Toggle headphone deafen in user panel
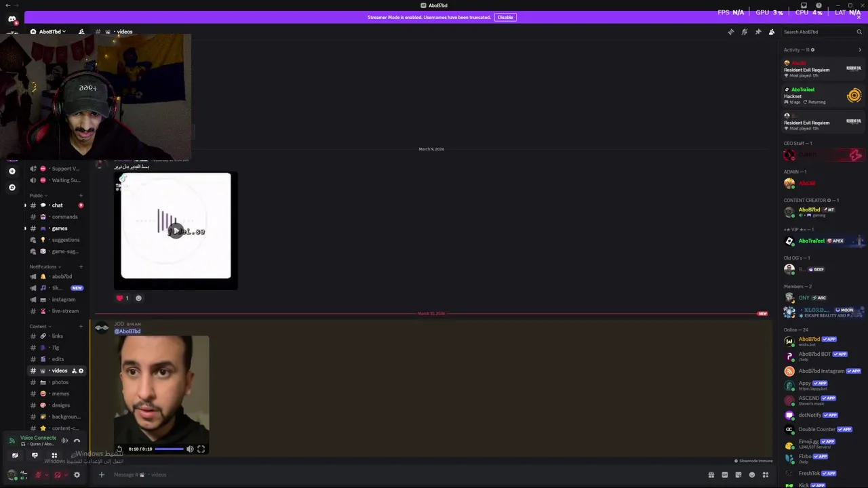The image size is (868, 488). pos(57,475)
